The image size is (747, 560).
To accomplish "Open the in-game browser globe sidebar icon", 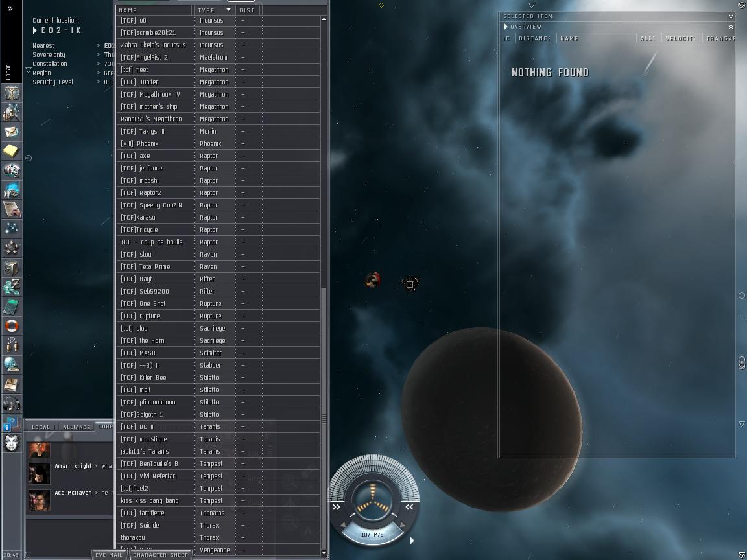I will [x=12, y=365].
